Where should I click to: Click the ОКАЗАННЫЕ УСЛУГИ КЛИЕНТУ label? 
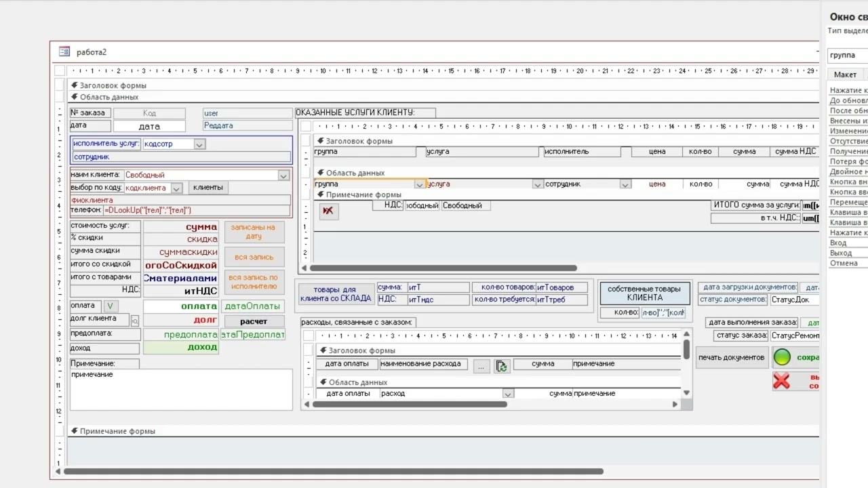click(x=365, y=113)
